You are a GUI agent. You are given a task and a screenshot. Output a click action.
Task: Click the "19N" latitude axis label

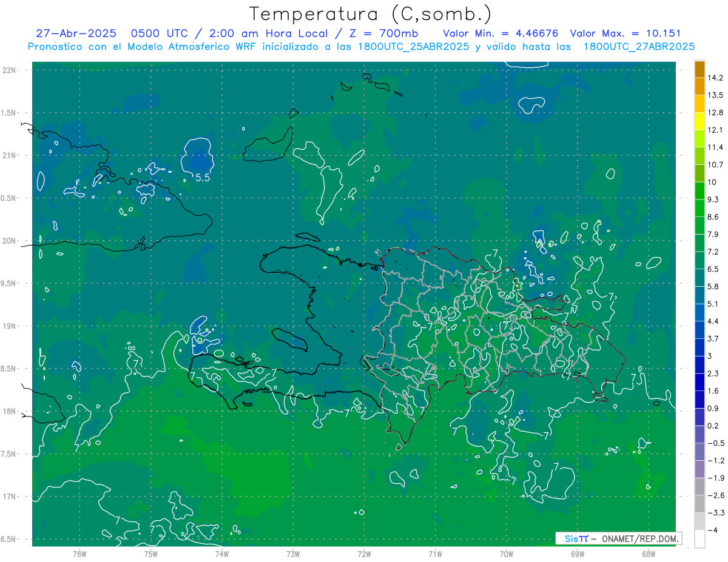pyautogui.click(x=10, y=326)
